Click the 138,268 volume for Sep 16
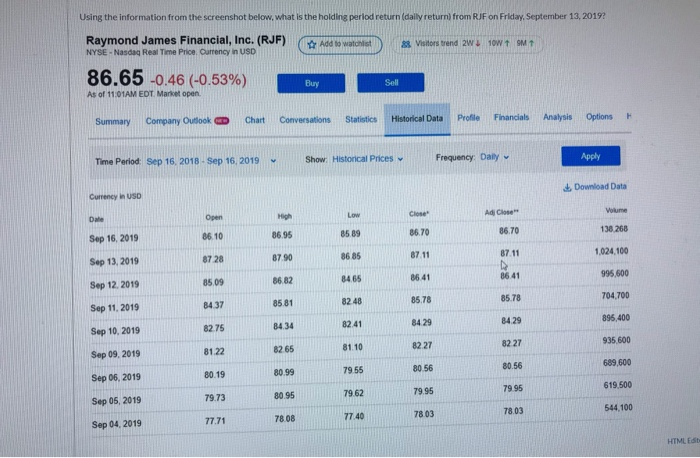Image resolution: width=700 pixels, height=458 pixels. [x=614, y=229]
